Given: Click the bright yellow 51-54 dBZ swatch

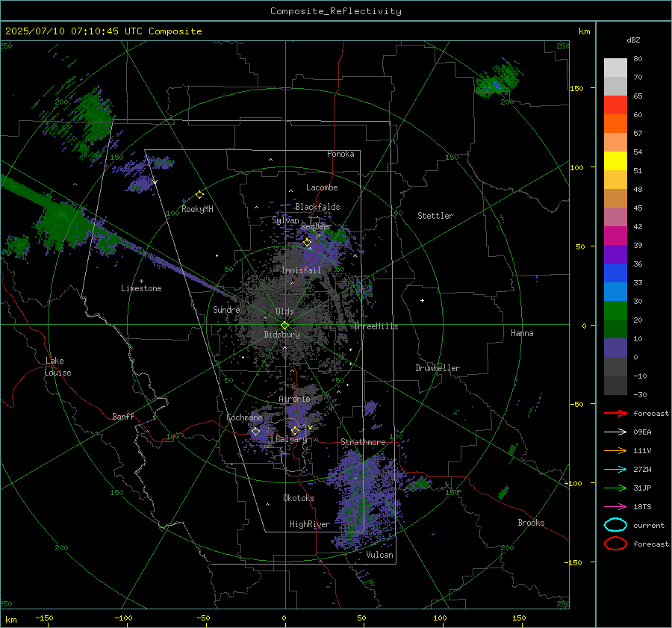Looking at the screenshot, I should tap(615, 161).
